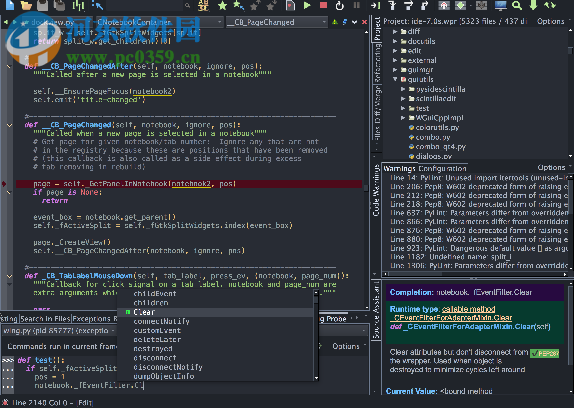
Task: Select the 'Line 1182: Undefined name' warning
Action: tap(451, 257)
